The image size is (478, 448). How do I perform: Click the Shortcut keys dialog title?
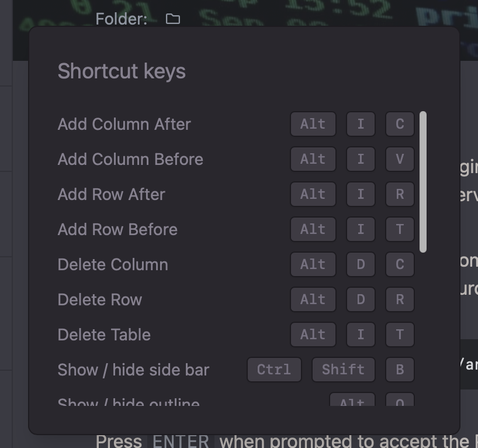click(x=122, y=71)
